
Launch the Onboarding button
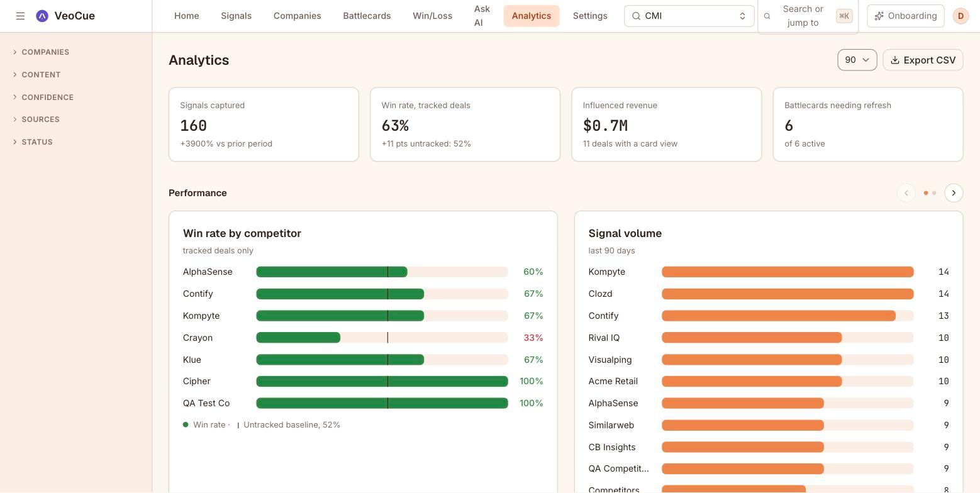(905, 16)
